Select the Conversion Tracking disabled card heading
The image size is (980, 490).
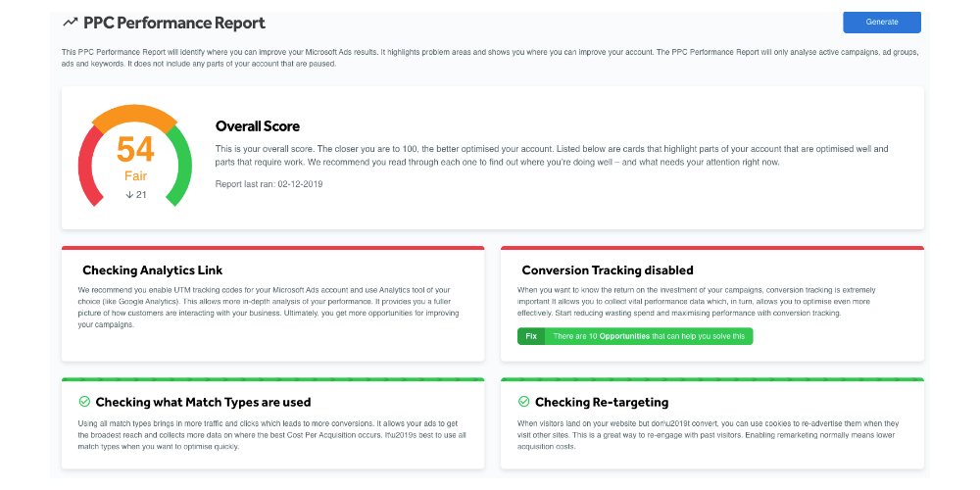(x=608, y=270)
